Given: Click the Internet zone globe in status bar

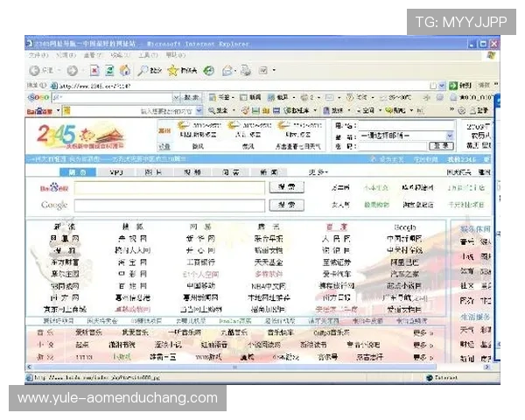Looking at the screenshot, I should click(430, 378).
